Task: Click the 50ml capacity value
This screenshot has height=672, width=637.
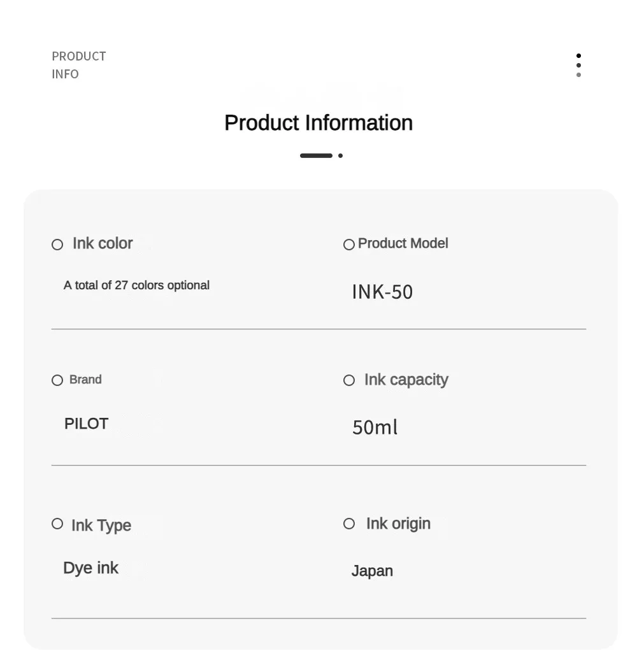Action: 375,427
